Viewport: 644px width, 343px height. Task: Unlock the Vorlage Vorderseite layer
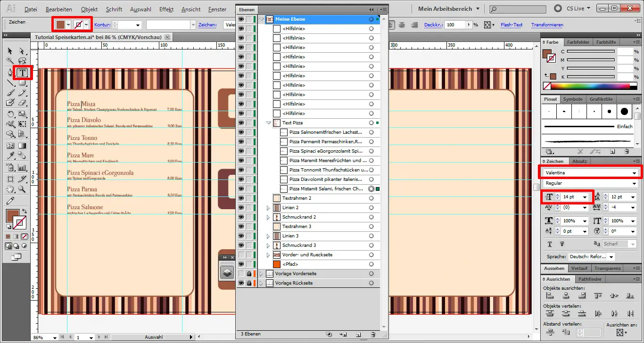click(x=248, y=273)
